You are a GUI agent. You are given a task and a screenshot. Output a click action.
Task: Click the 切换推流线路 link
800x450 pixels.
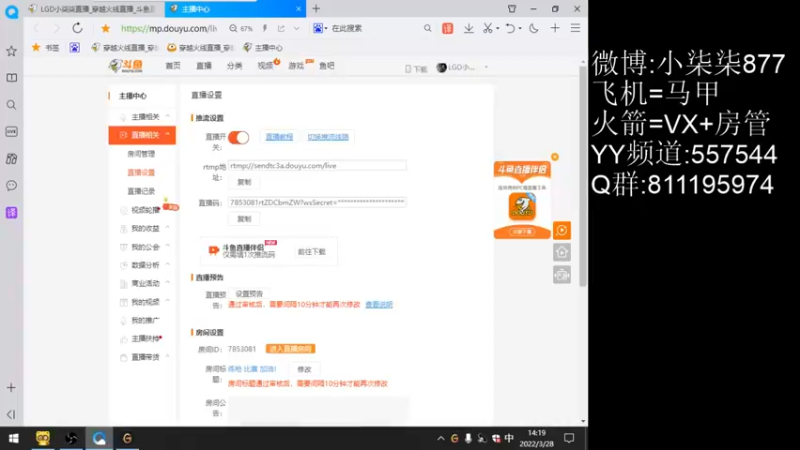click(x=328, y=137)
